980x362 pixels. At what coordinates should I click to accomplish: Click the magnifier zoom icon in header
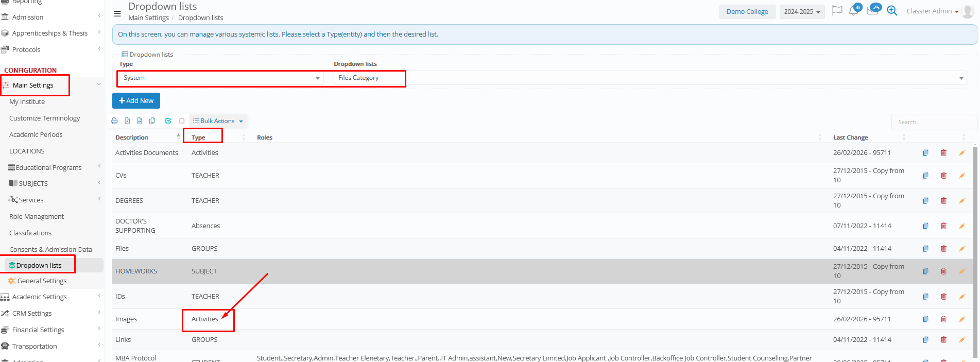[x=892, y=11]
